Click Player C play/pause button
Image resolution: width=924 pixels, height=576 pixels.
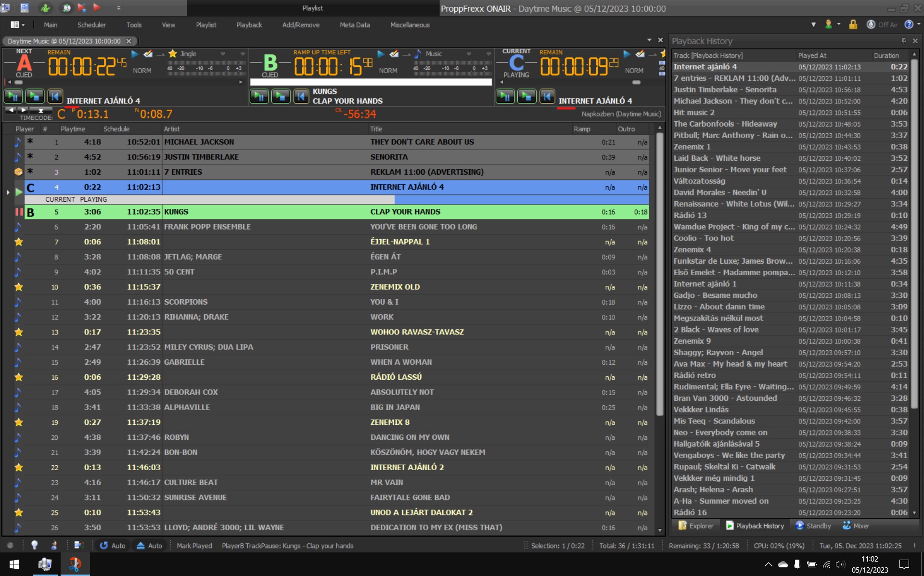(505, 96)
